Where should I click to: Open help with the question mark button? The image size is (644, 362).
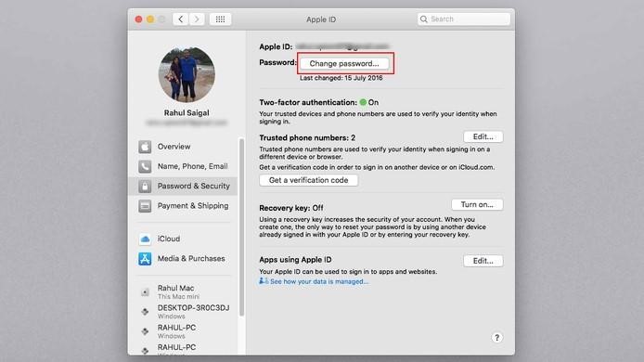coord(497,338)
